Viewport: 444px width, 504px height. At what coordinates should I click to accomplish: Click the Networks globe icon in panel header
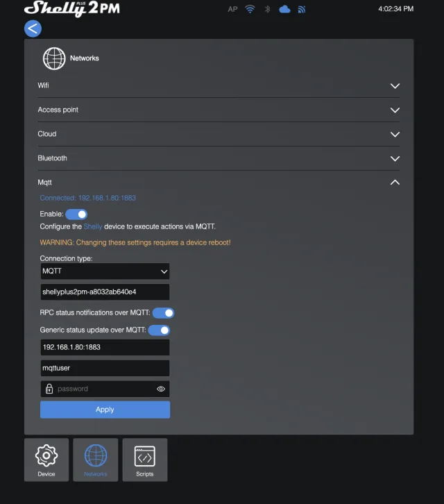(x=54, y=58)
